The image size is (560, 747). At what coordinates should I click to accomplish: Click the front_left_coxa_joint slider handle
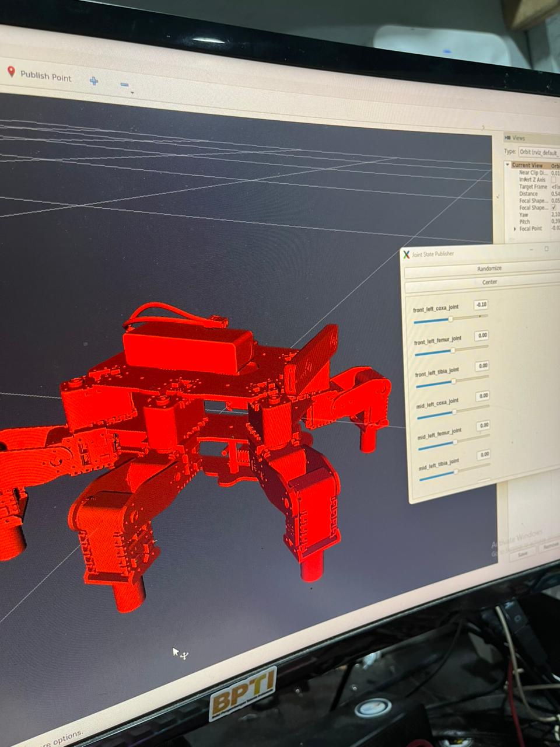click(450, 319)
